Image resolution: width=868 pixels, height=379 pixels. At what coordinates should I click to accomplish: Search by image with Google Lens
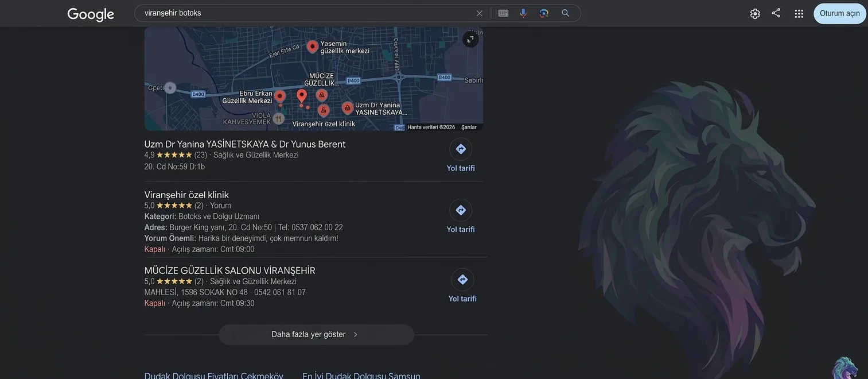(x=544, y=13)
